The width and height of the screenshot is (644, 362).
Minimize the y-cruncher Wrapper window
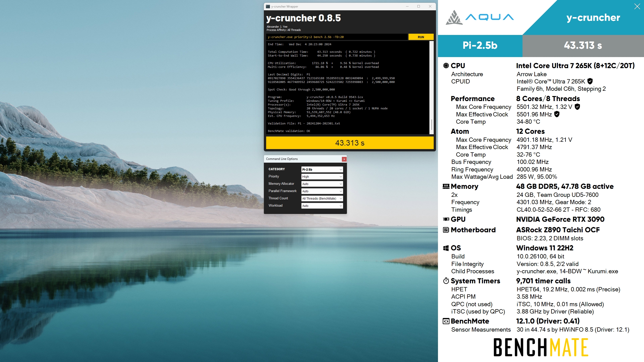tap(407, 7)
